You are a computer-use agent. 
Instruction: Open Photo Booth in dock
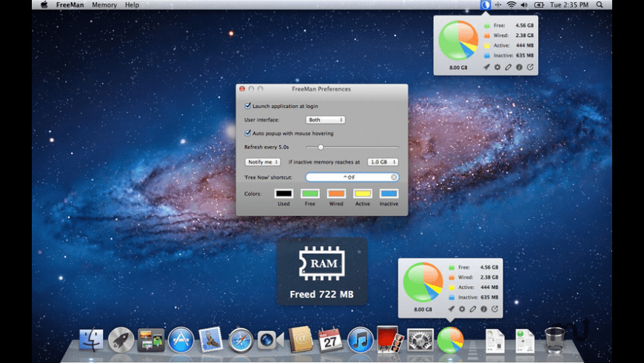click(390, 339)
